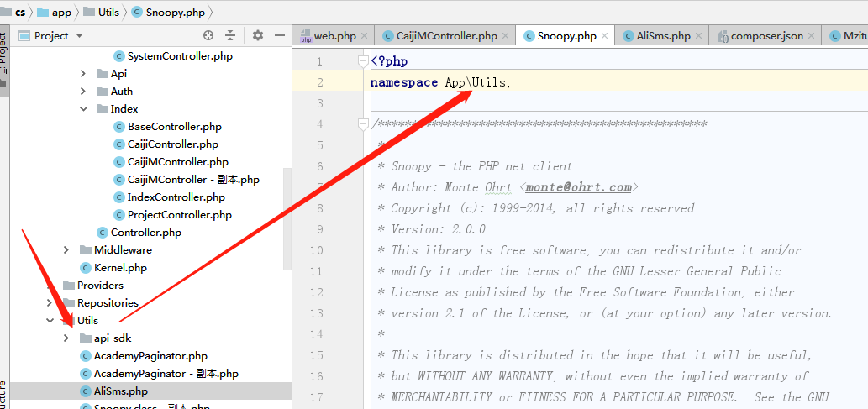Viewport: 868px width, 409px height.
Task: Click the Snoopy.php breadcrumb
Action: click(167, 12)
